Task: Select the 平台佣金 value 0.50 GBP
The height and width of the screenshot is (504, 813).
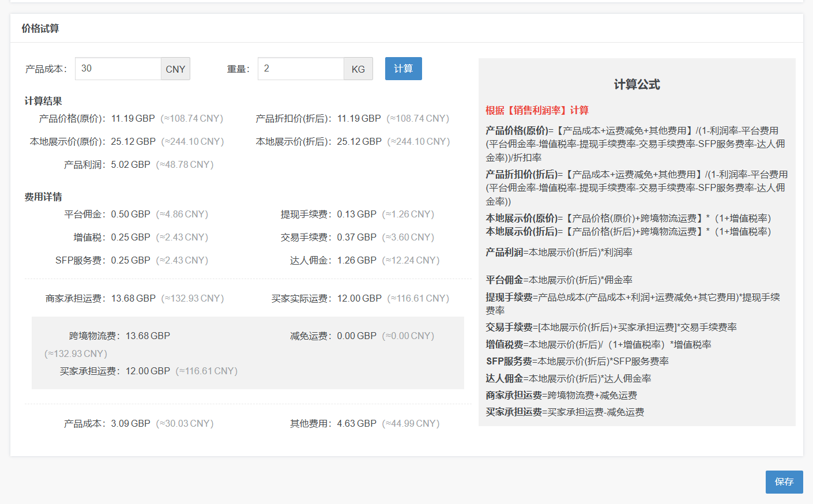Action: (130, 214)
